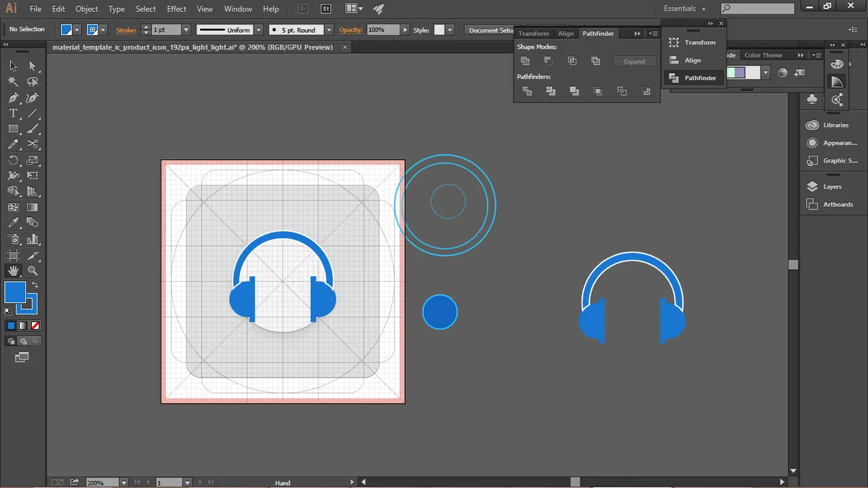Set paint mode to None
This screenshot has height=488, width=868.
click(x=35, y=326)
